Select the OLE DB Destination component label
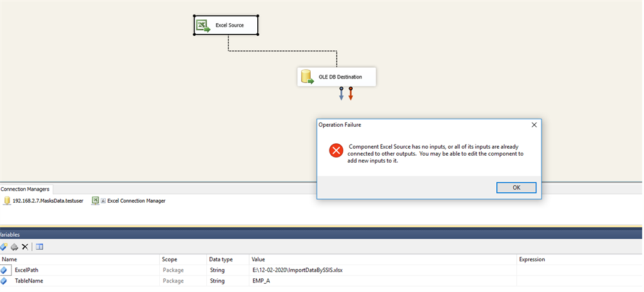644x292 pixels. click(x=340, y=77)
